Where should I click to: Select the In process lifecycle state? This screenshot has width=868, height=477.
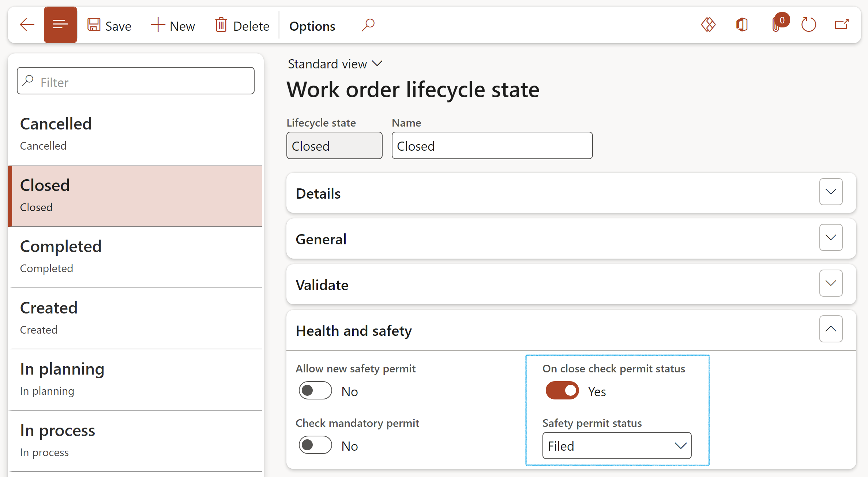135,441
